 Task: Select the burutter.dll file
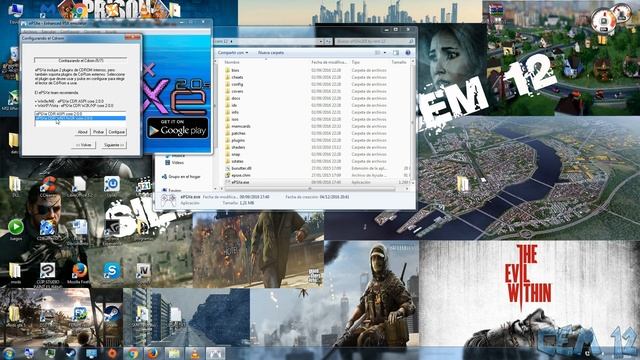tap(241, 168)
